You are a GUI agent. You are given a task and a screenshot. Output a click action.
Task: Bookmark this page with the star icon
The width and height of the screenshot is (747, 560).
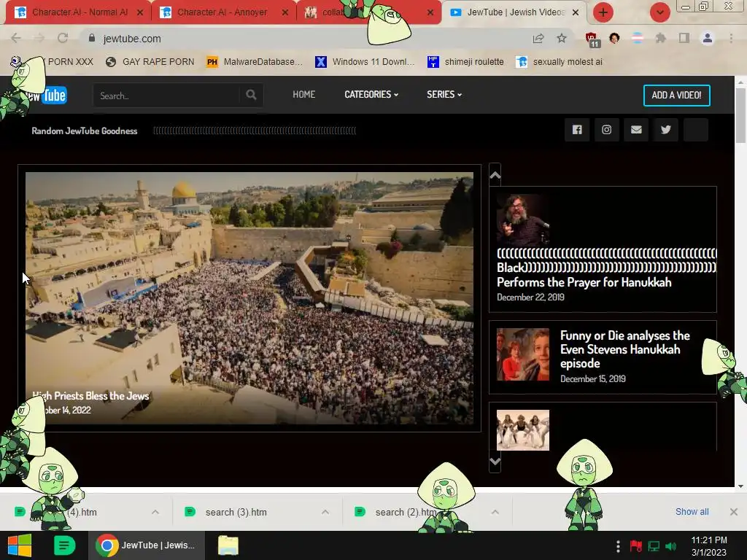(x=562, y=38)
